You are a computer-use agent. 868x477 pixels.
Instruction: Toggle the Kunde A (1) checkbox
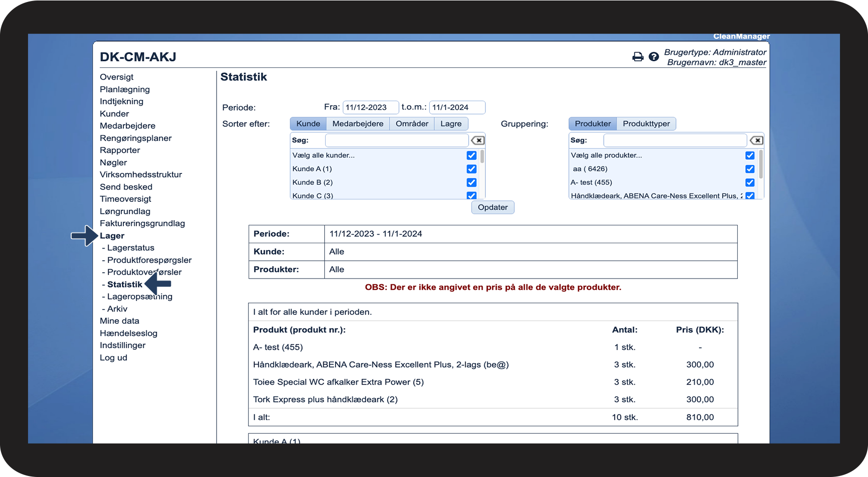[472, 169]
